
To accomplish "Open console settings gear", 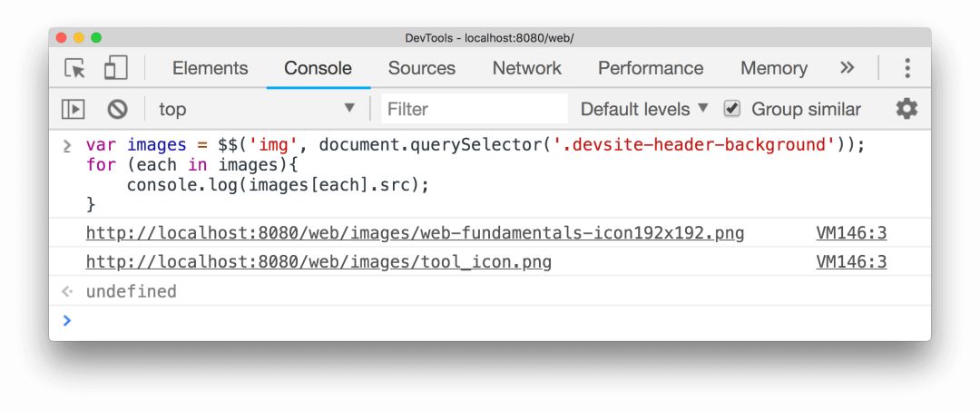I will click(x=906, y=109).
